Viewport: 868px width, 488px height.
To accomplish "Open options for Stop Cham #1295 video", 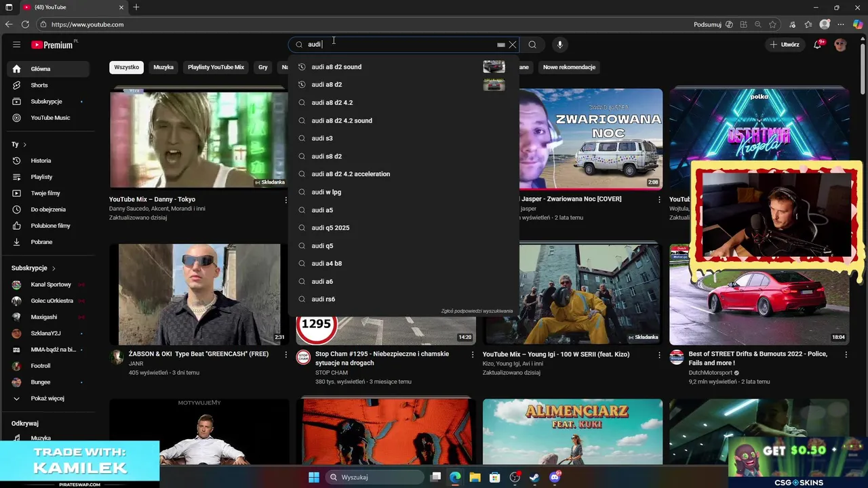I will tap(472, 354).
